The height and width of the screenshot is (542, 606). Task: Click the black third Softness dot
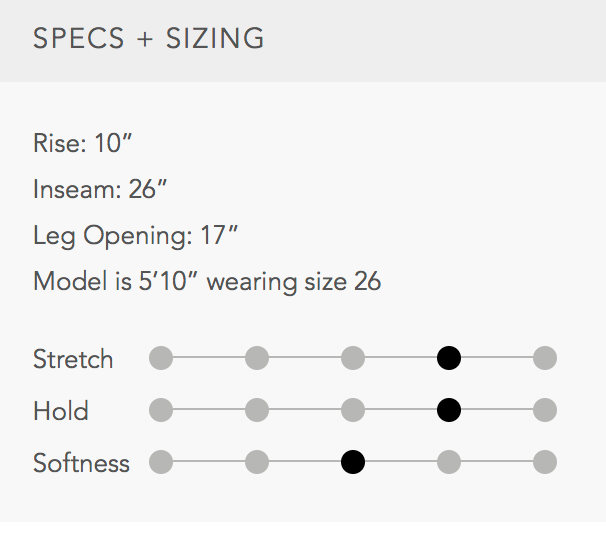pyautogui.click(x=353, y=462)
